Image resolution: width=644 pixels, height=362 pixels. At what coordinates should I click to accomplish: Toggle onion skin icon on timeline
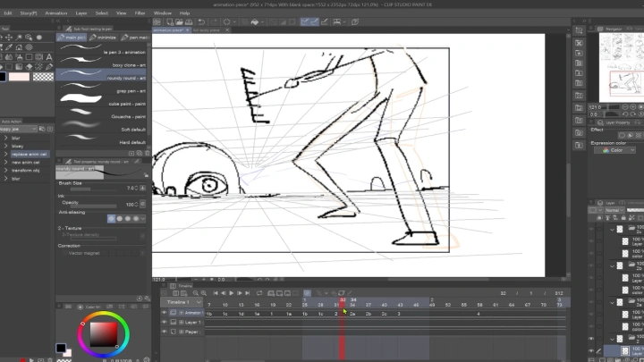click(307, 293)
